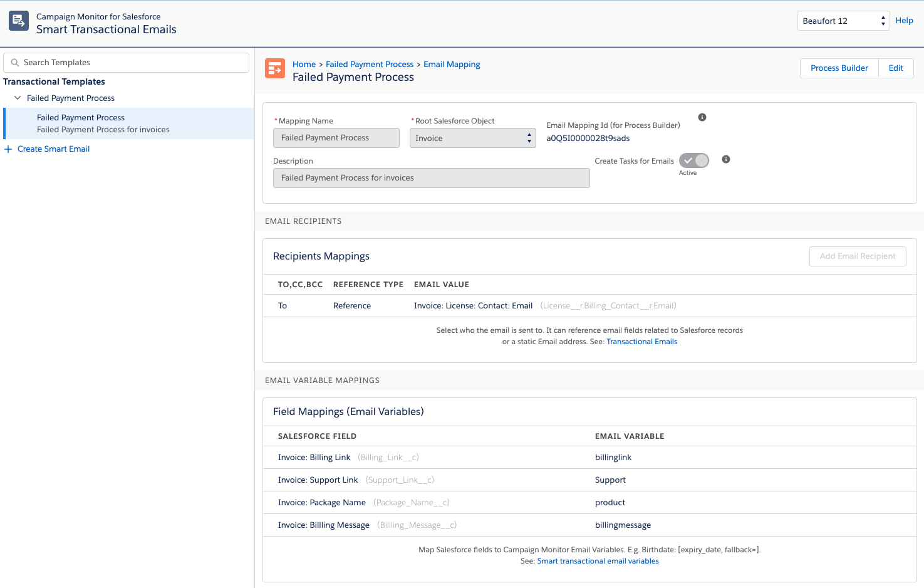Viewport: 924px width, 588px height.
Task: Toggle the Create Tasks for Emails switch
Action: pyautogui.click(x=694, y=160)
